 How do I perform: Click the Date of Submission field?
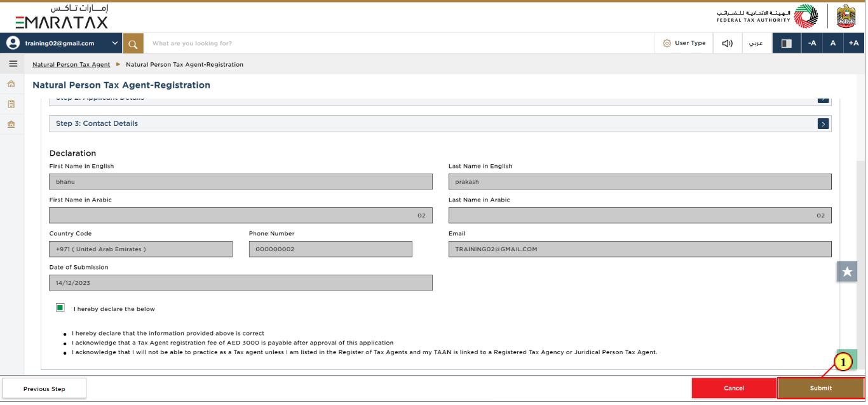[x=241, y=283]
